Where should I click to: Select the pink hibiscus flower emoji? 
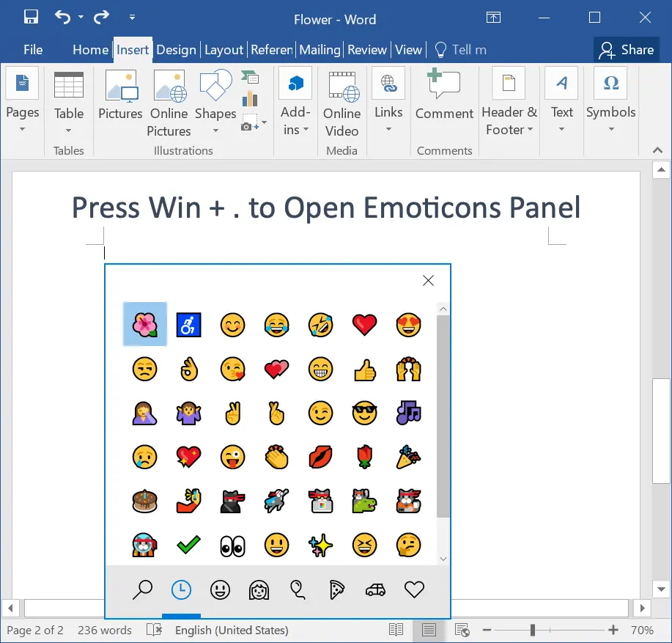tap(145, 324)
